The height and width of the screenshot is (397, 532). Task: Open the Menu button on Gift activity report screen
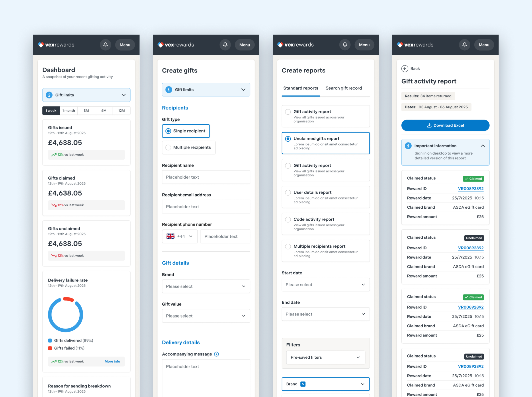click(484, 45)
